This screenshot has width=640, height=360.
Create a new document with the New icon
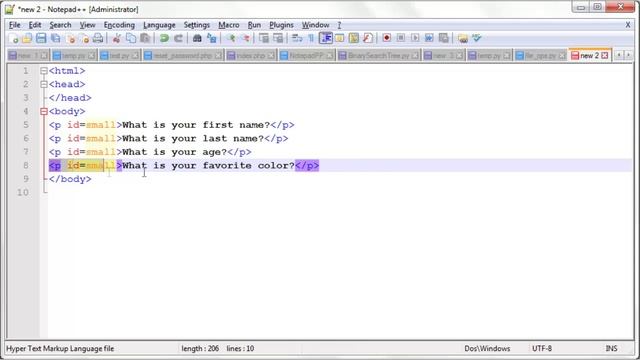[x=13, y=38]
